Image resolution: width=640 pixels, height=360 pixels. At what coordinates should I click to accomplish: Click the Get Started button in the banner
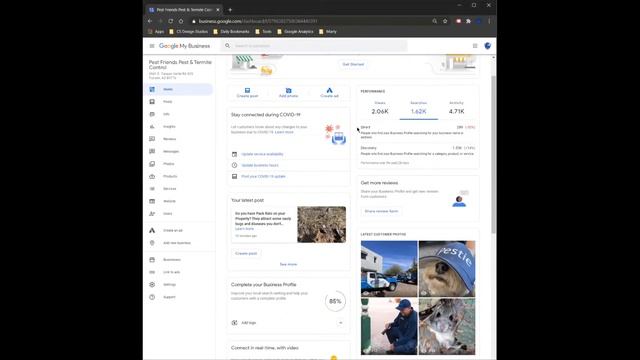(353, 64)
